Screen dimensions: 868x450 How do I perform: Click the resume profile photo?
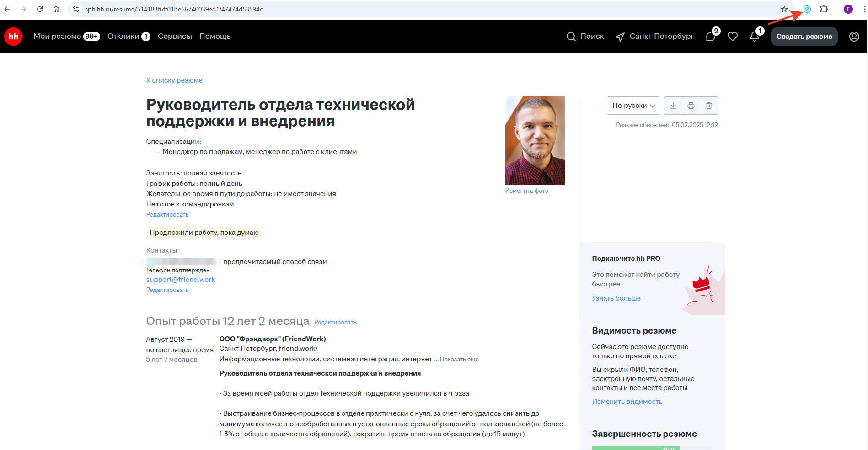coord(535,141)
